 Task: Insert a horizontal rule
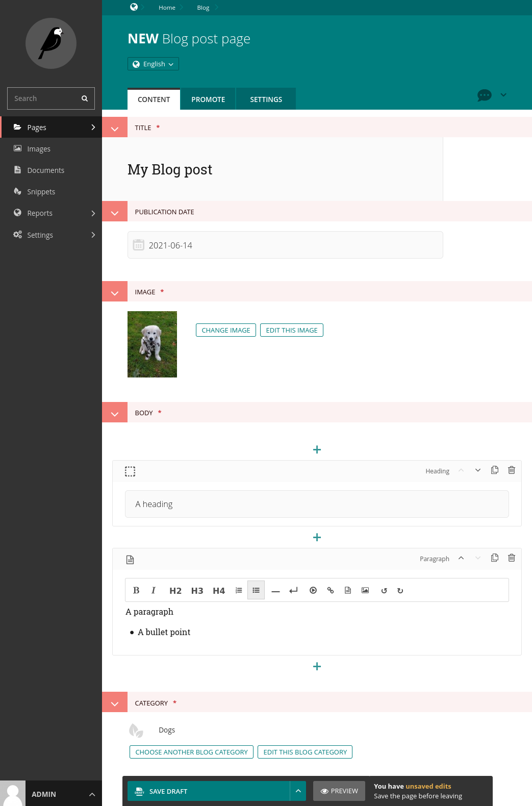pyautogui.click(x=276, y=591)
